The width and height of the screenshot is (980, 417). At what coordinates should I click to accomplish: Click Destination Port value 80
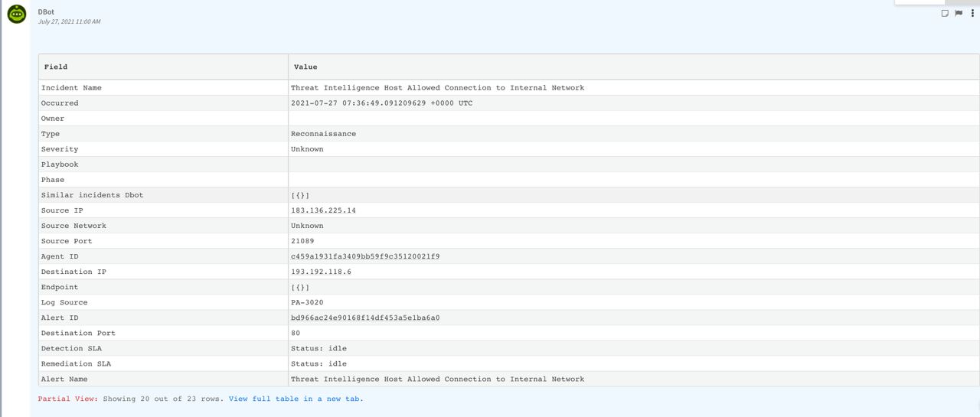point(296,333)
